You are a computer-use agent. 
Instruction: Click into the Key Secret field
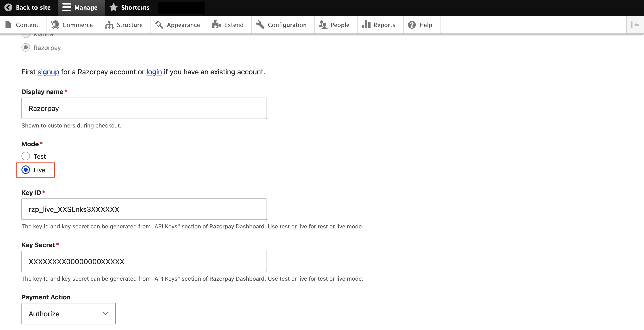tap(144, 261)
